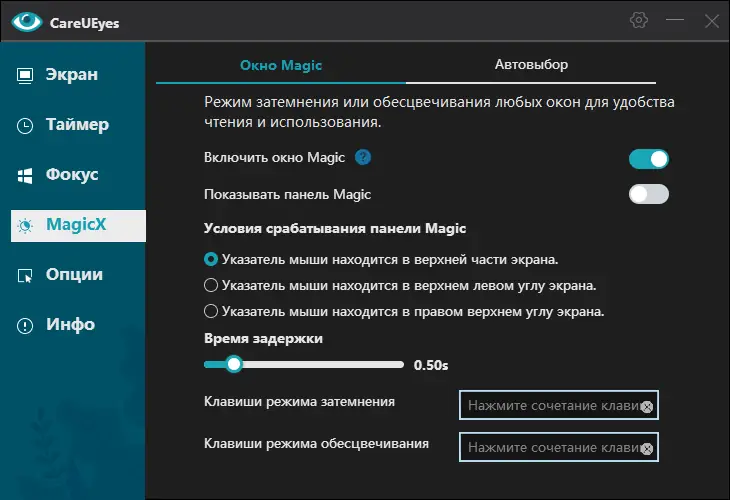The width and height of the screenshot is (730, 500).
Task: Enable the Показывать панель Magic switch
Action: click(648, 194)
